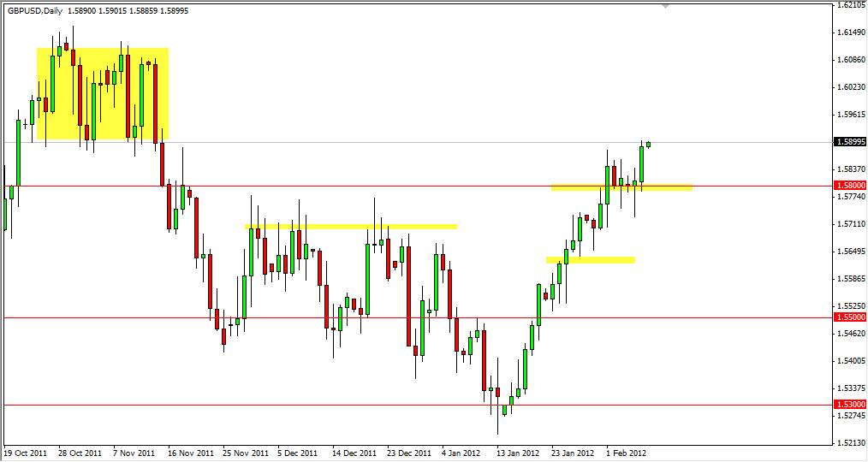This screenshot has height=462, width=868.
Task: Click the 1.53375 price axis label
Action: pyautogui.click(x=851, y=388)
